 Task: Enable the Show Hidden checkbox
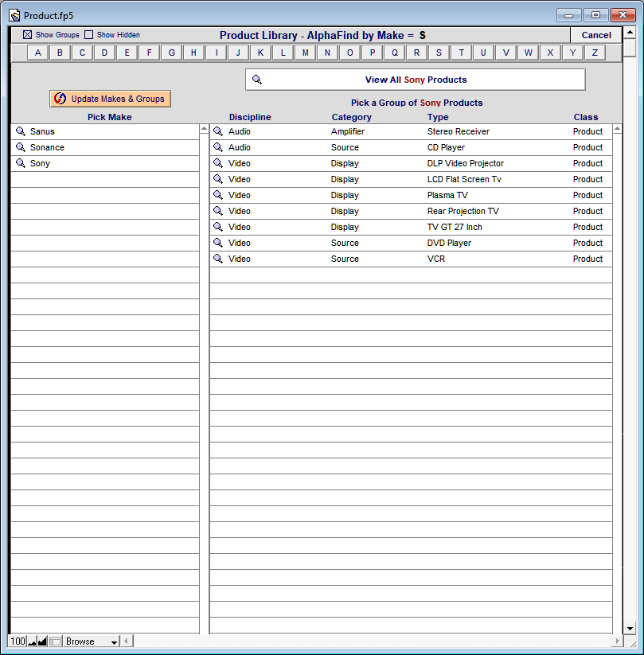[x=88, y=35]
